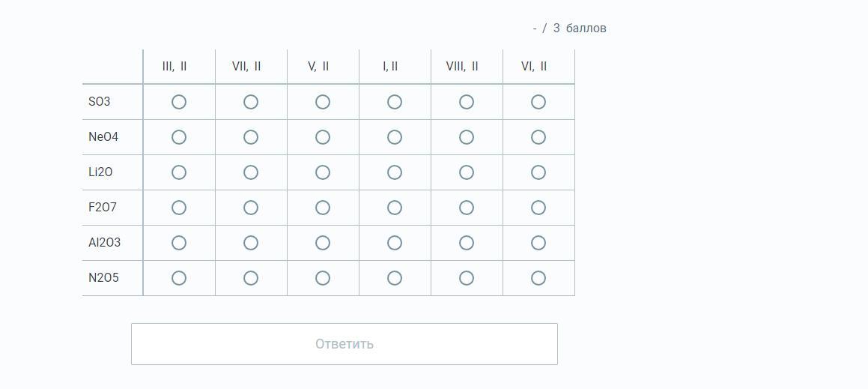Select VIII, II for N2O5 row

(x=467, y=278)
